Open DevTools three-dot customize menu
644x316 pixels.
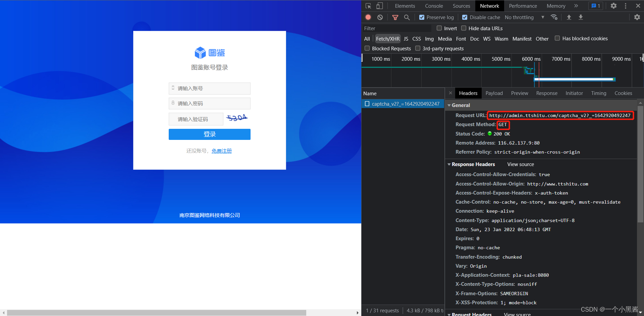click(x=626, y=6)
